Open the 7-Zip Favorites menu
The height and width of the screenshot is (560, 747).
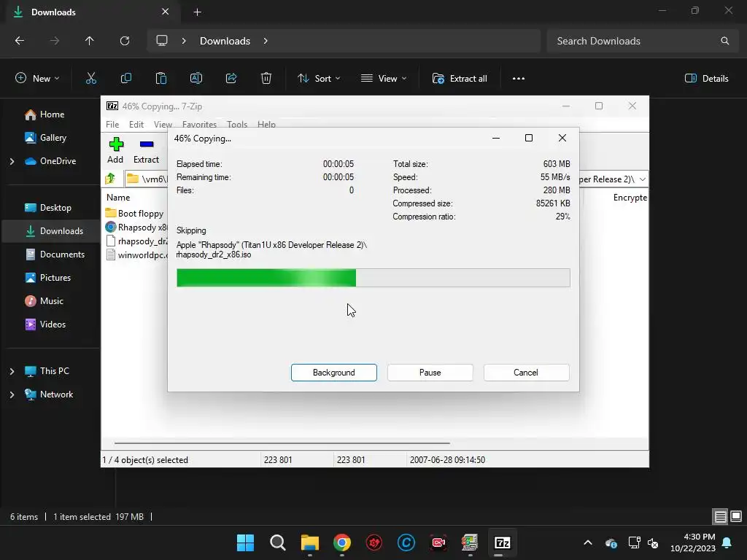tap(199, 124)
